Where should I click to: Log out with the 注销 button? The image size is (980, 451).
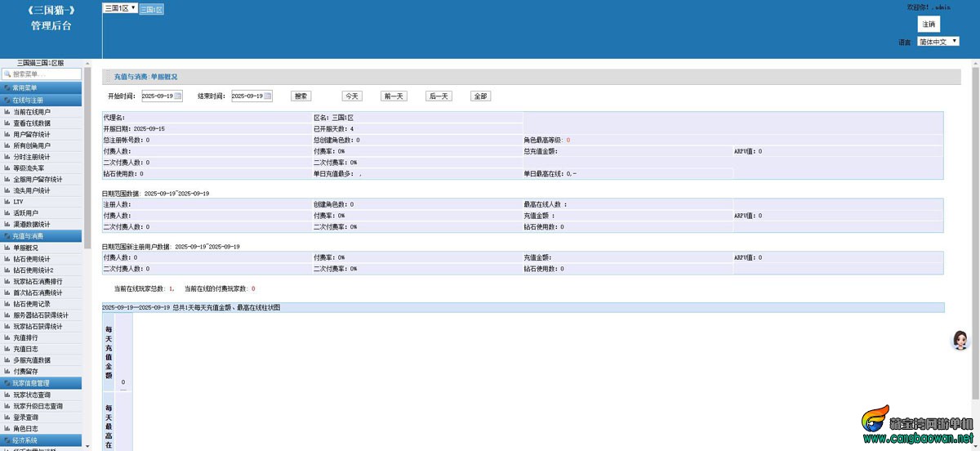[929, 25]
